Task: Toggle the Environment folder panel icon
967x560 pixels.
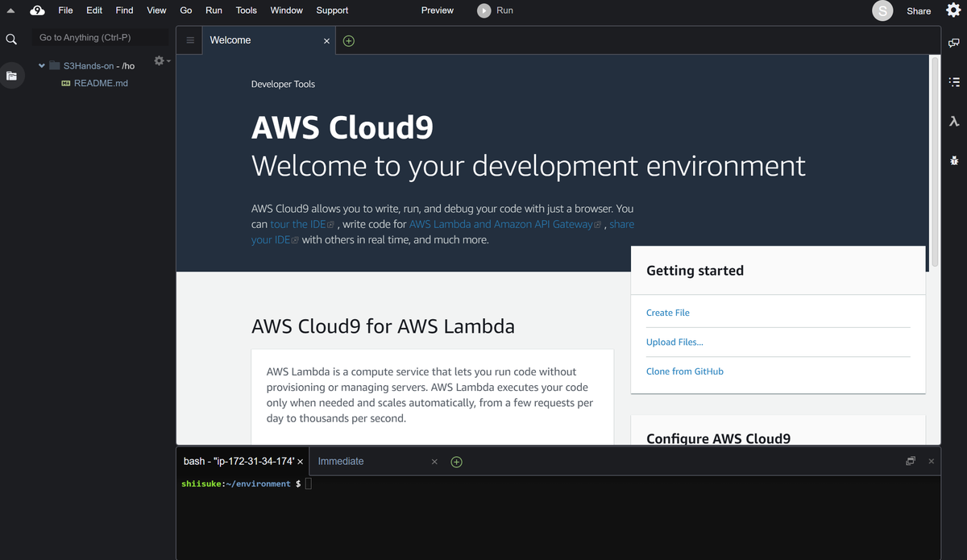Action: 11,76
